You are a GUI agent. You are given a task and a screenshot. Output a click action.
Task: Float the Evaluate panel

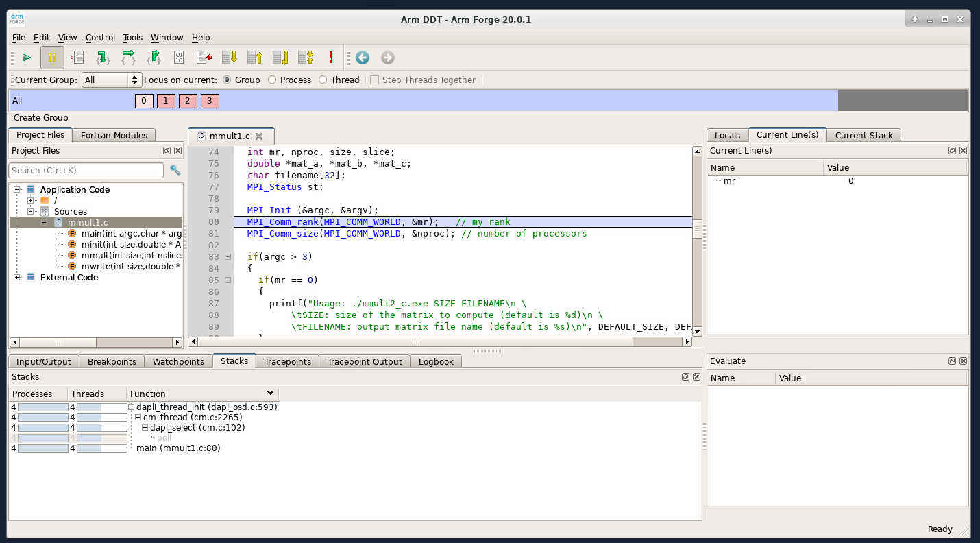tap(952, 361)
